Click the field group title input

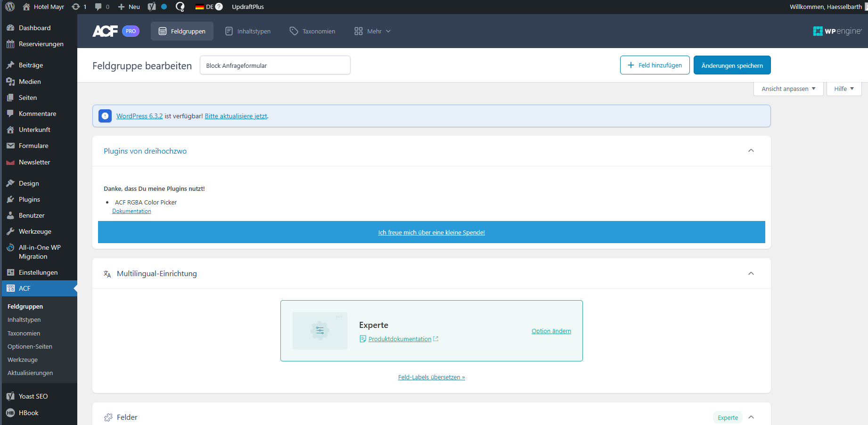pyautogui.click(x=275, y=65)
